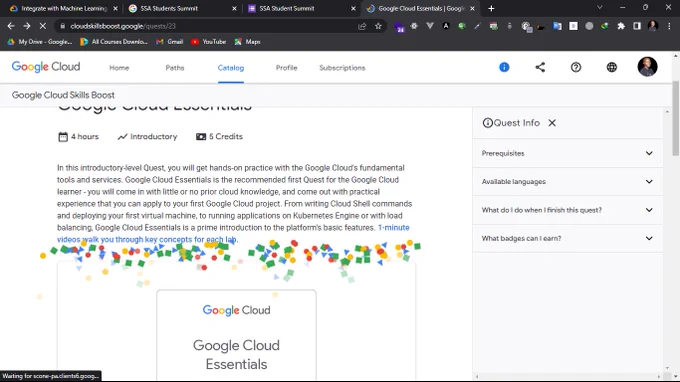680x382 pixels.
Task: Open All Courses Download bookmark
Action: point(114,42)
